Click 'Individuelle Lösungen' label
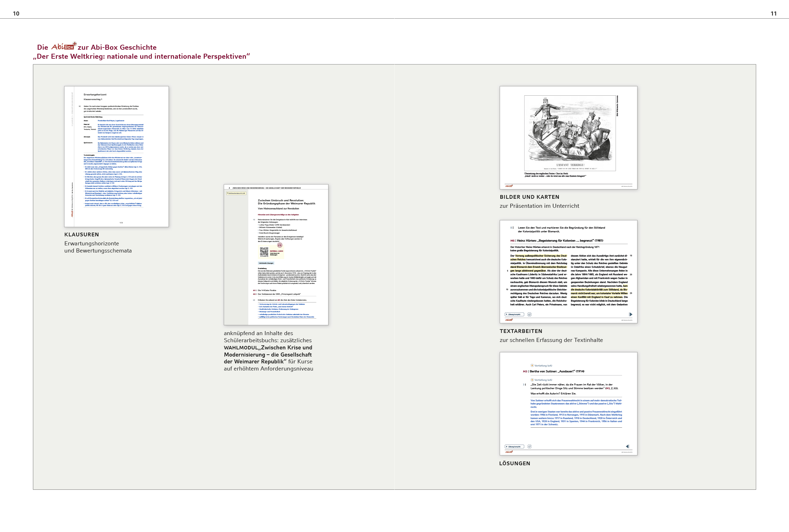This screenshot has width=789, height=532. click(x=266, y=263)
